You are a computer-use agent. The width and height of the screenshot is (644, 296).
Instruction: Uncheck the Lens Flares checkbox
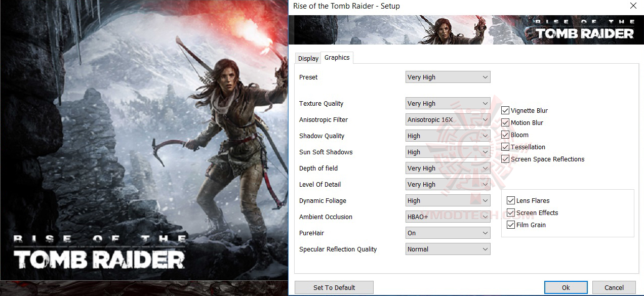coord(511,200)
